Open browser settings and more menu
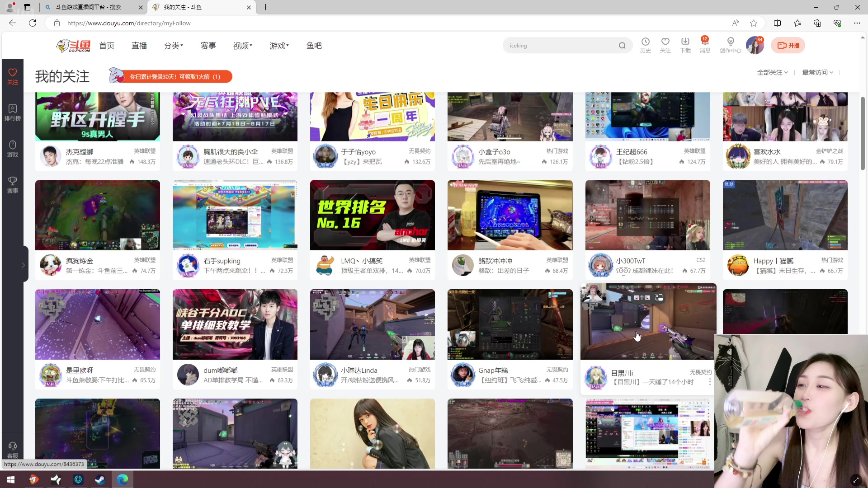868x488 pixels. pyautogui.click(x=857, y=23)
